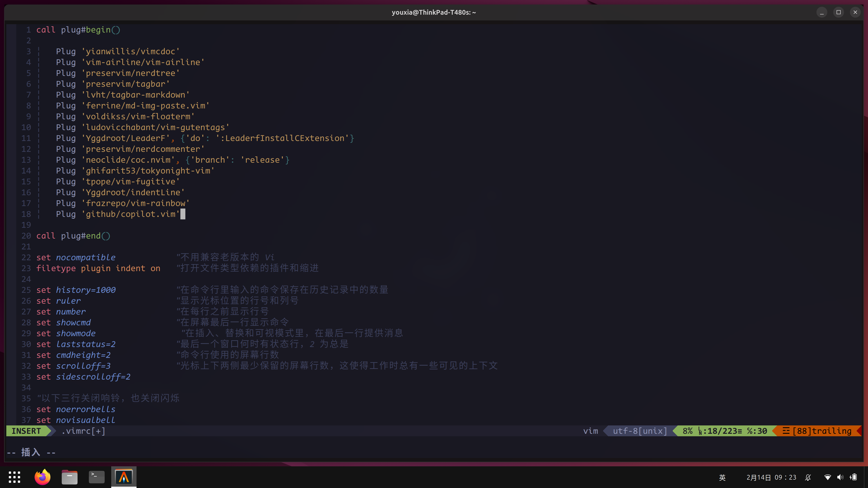
Task: Launch the Terminal dock icon
Action: click(x=96, y=477)
